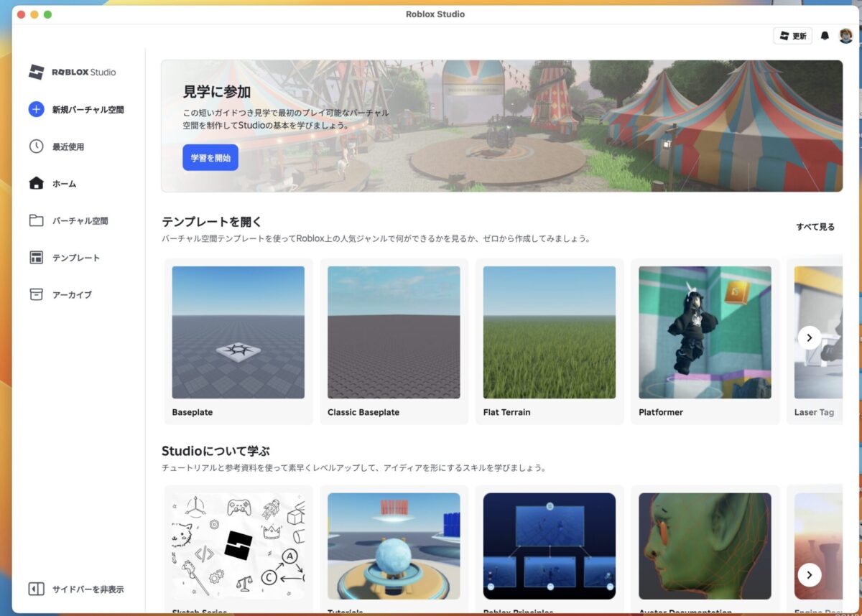
Task: Open notifications with the bell icon
Action: 825,36
